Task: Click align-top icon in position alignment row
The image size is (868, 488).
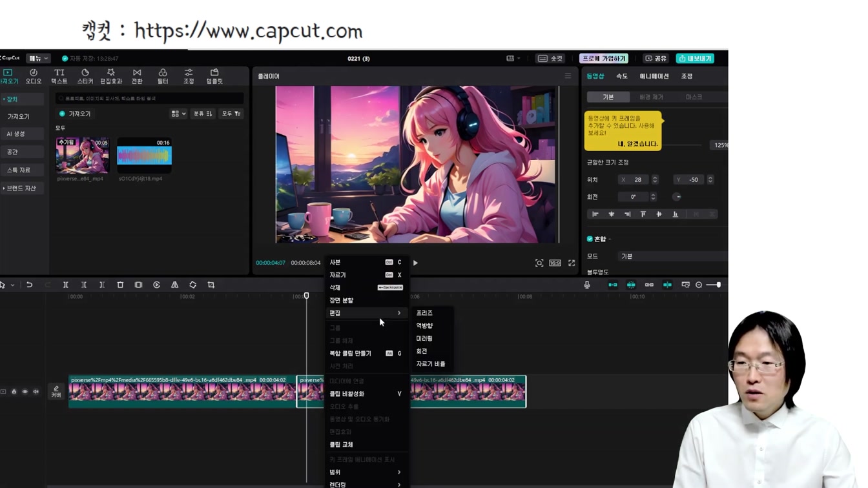Action: pos(643,214)
